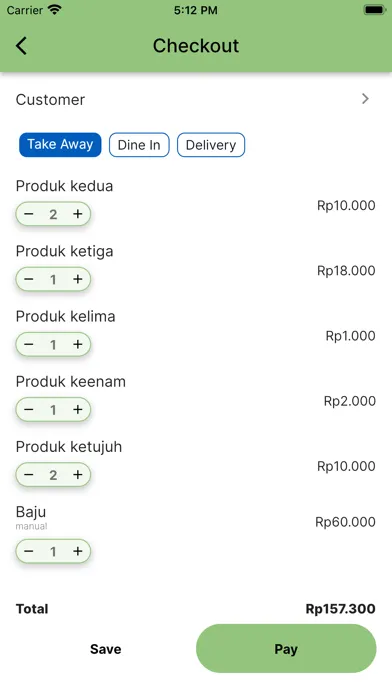
Task: Select Take Away order type
Action: click(x=60, y=145)
